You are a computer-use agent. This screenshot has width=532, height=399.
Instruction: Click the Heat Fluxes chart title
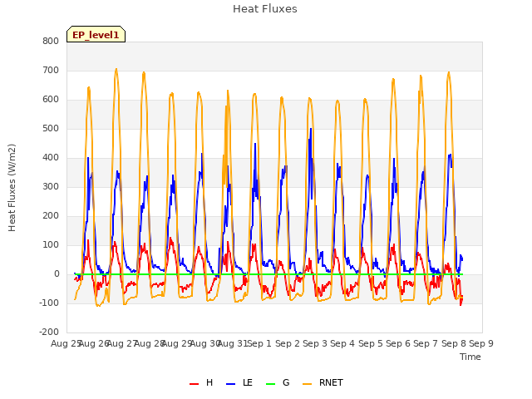pyautogui.click(x=265, y=9)
